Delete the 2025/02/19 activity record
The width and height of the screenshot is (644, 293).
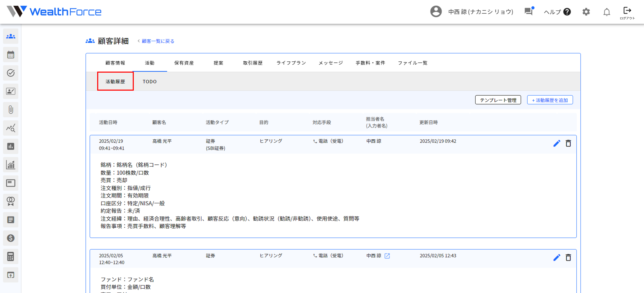(568, 143)
